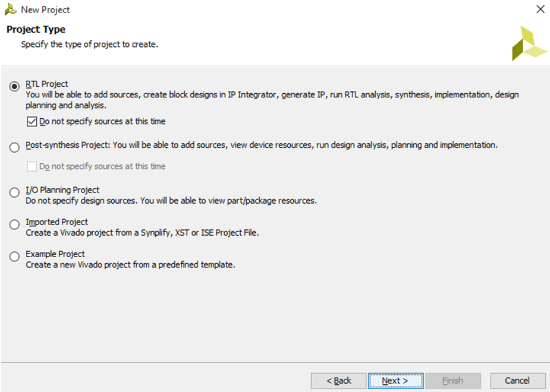Select the RTL Project radio button

15,87
